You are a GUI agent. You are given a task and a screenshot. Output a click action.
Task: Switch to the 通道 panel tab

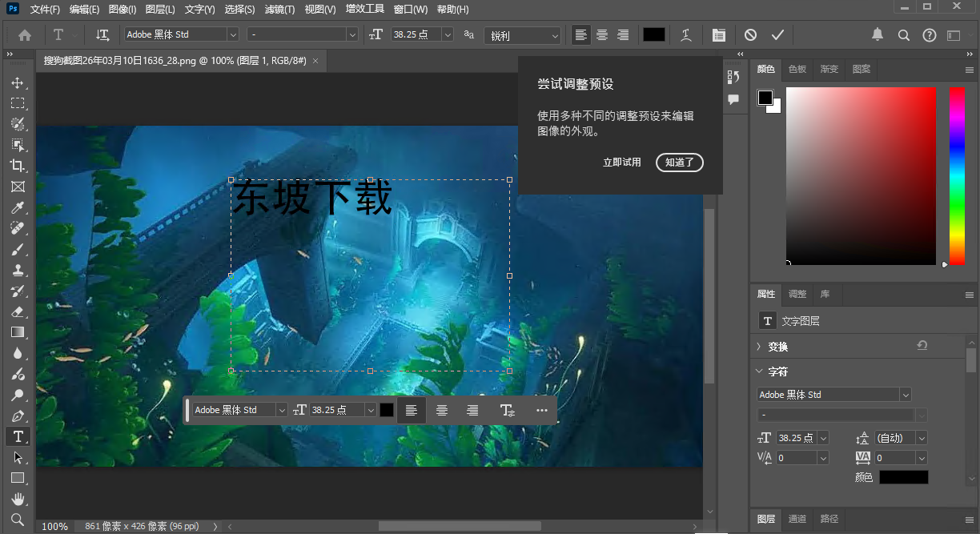click(x=797, y=519)
